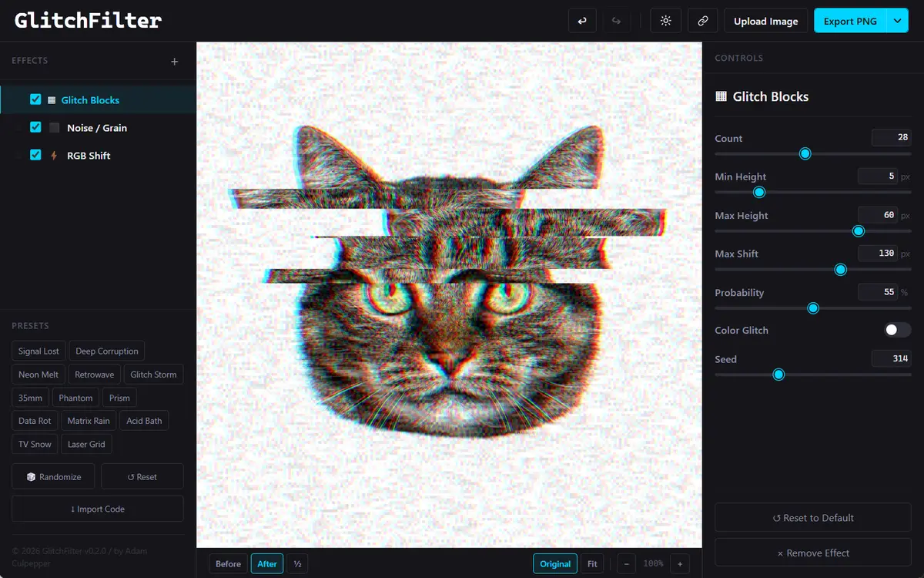Viewport: 924px width, 578px height.
Task: Select Original zoom mode
Action: (x=555, y=564)
